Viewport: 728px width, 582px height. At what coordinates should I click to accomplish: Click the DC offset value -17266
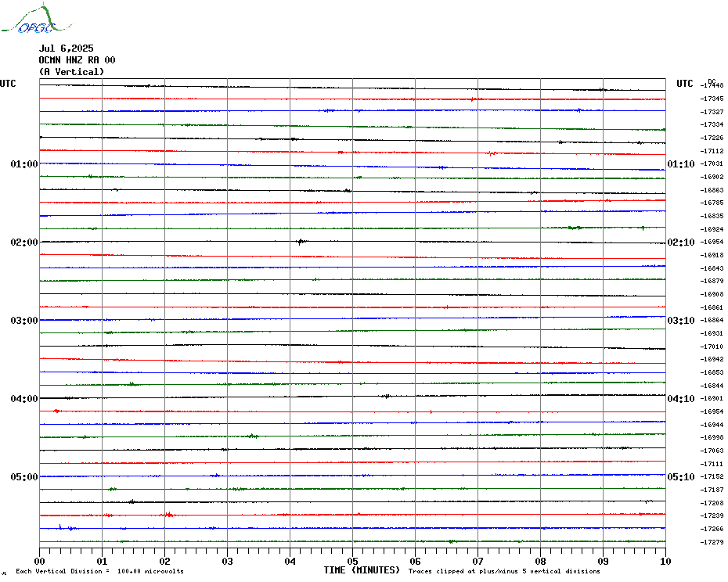pyautogui.click(x=712, y=529)
